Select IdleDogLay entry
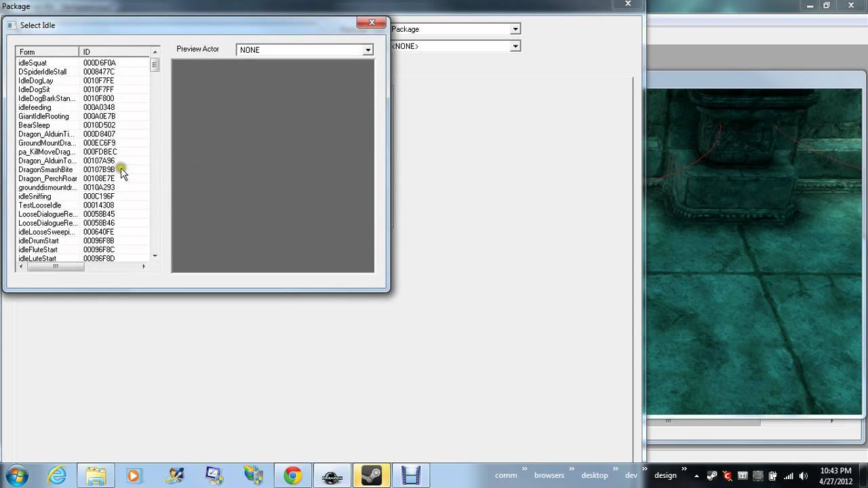The width and height of the screenshot is (868, 488). pyautogui.click(x=35, y=81)
